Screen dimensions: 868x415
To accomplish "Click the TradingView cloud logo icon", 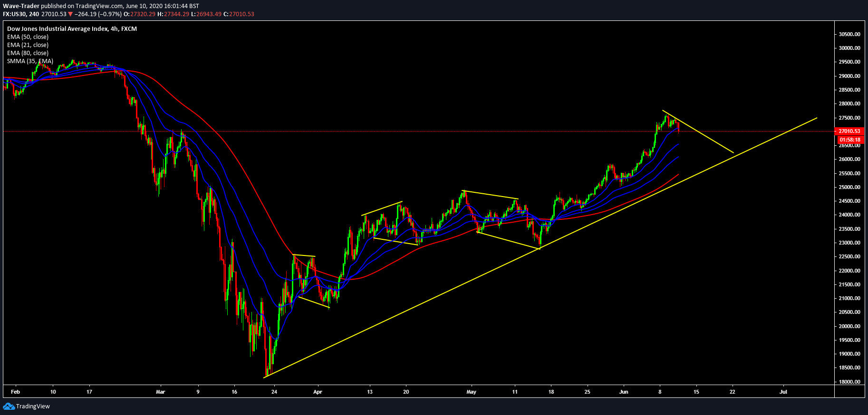I will pyautogui.click(x=9, y=406).
